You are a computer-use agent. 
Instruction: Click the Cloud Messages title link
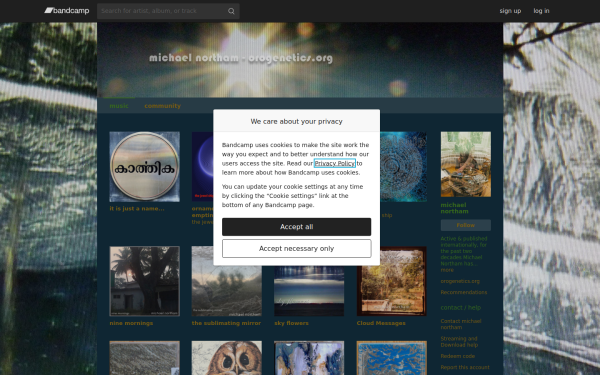(x=381, y=323)
